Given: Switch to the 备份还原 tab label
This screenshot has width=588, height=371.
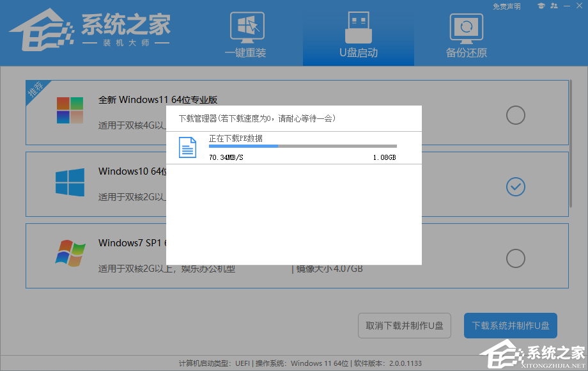Looking at the screenshot, I should point(466,53).
